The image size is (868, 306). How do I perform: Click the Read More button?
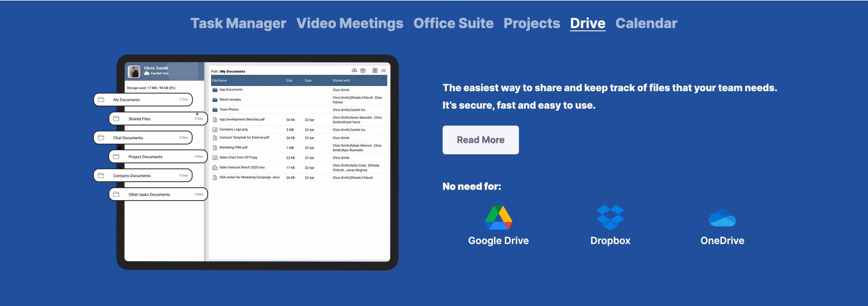pos(480,140)
